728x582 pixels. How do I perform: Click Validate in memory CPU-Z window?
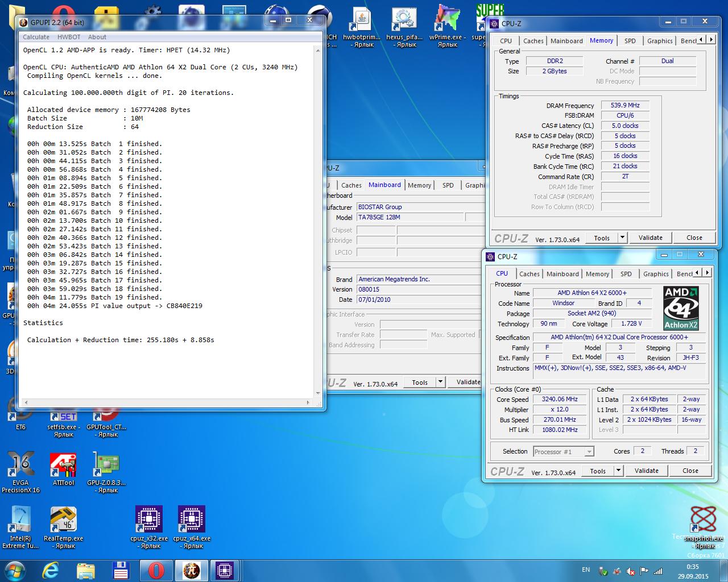[x=650, y=238]
